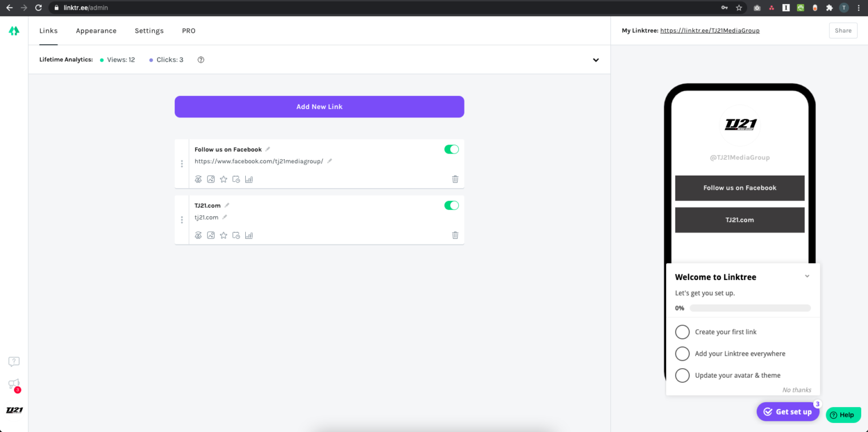Check the Create your first link circle

coord(683,332)
